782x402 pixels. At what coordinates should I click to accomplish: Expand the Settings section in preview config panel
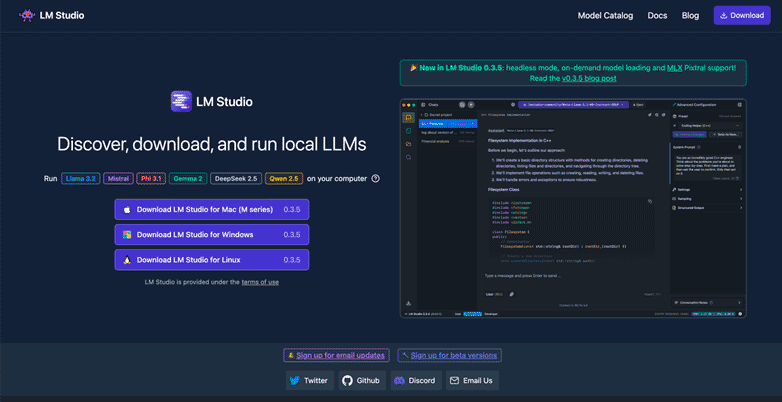[707, 190]
